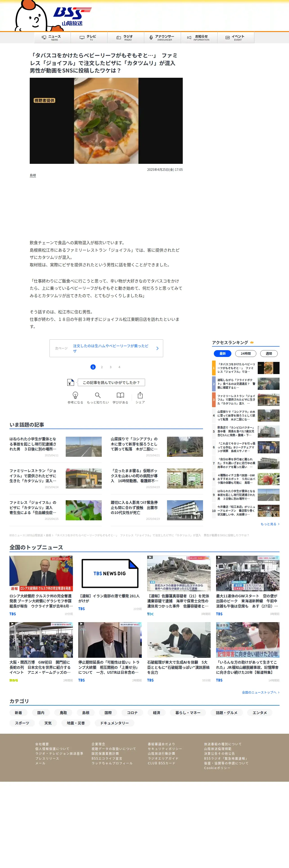Open GW travel peak news headline
This screenshot has width=289, height=868.
[247, 601]
